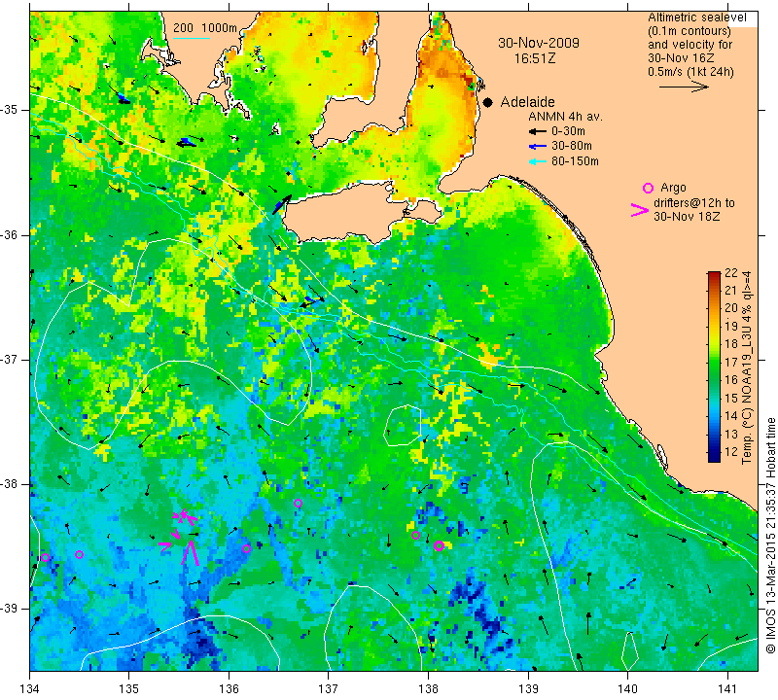Click the magenta Argo legend circle

point(648,188)
